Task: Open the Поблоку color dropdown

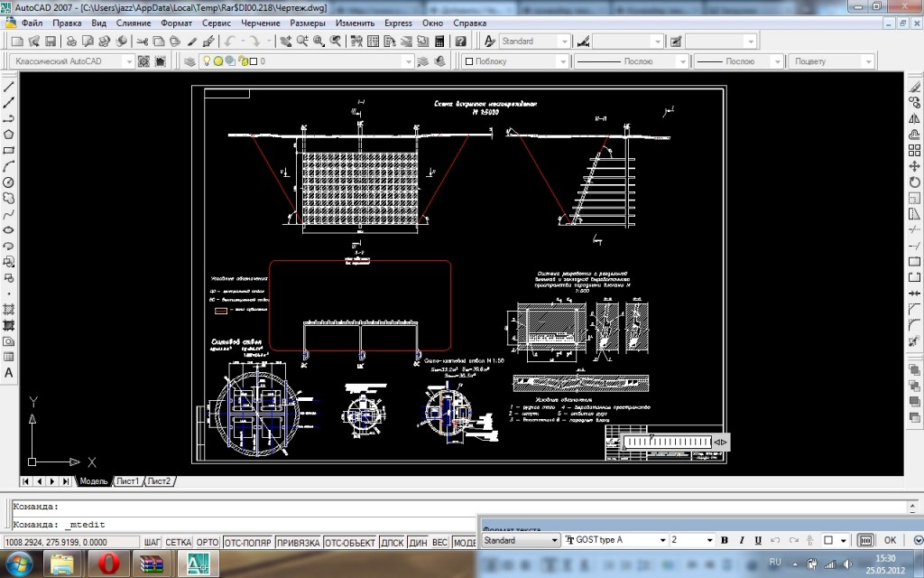Action: coord(563,61)
